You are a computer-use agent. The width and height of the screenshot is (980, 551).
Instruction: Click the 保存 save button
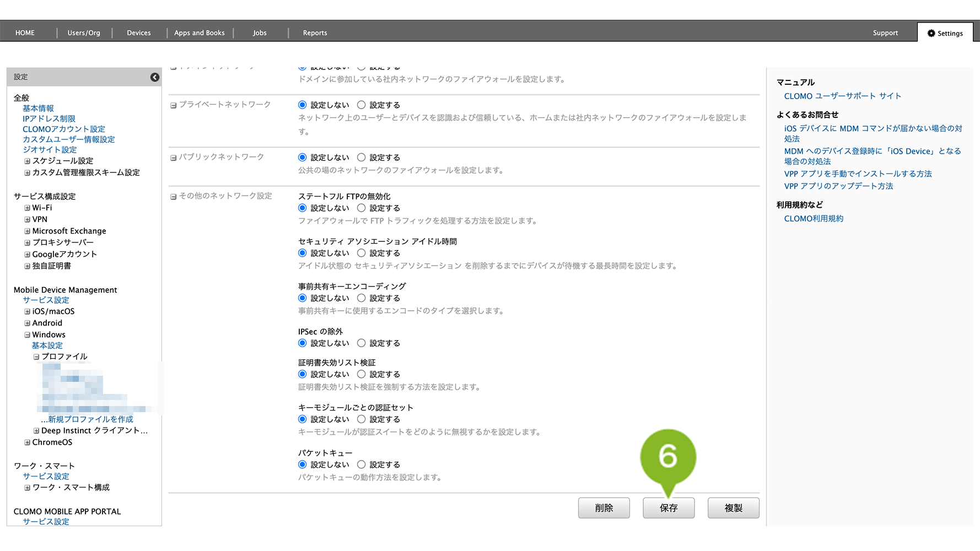point(668,508)
